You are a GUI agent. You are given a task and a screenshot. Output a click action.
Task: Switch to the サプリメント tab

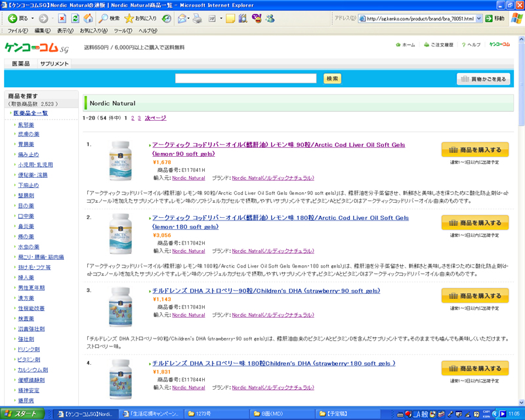tap(54, 64)
